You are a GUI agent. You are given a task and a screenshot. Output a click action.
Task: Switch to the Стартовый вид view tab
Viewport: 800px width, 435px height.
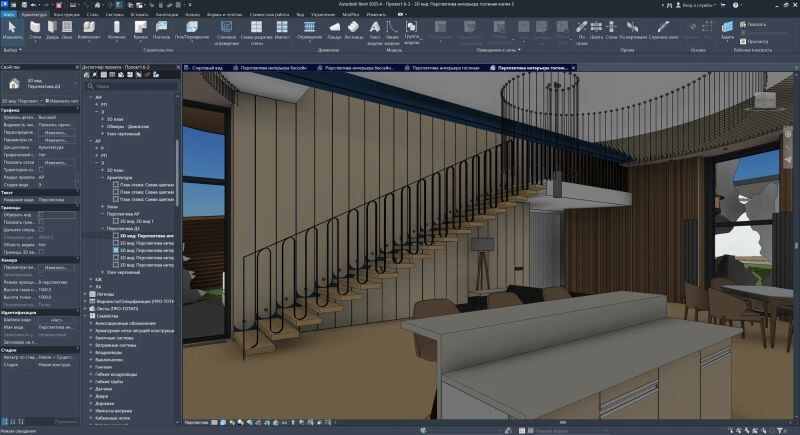pyautogui.click(x=208, y=66)
